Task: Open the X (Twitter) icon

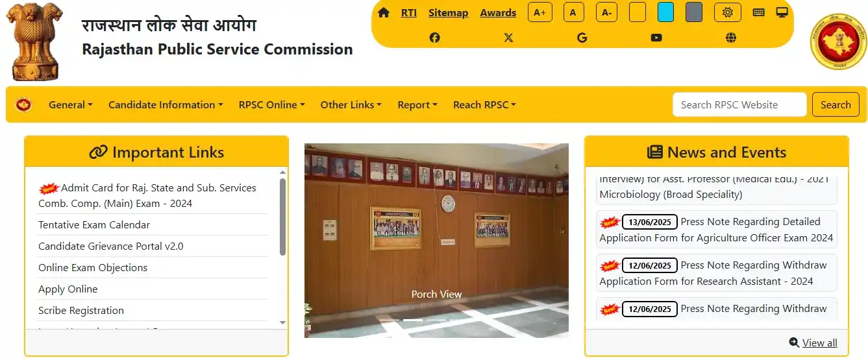Action: [508, 38]
